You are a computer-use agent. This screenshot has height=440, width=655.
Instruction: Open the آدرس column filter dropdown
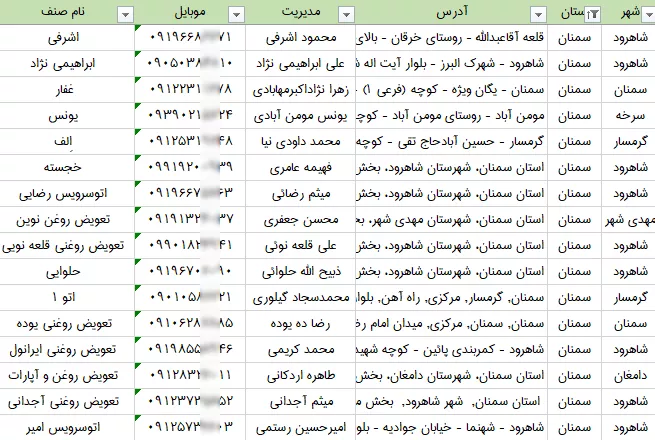538,15
